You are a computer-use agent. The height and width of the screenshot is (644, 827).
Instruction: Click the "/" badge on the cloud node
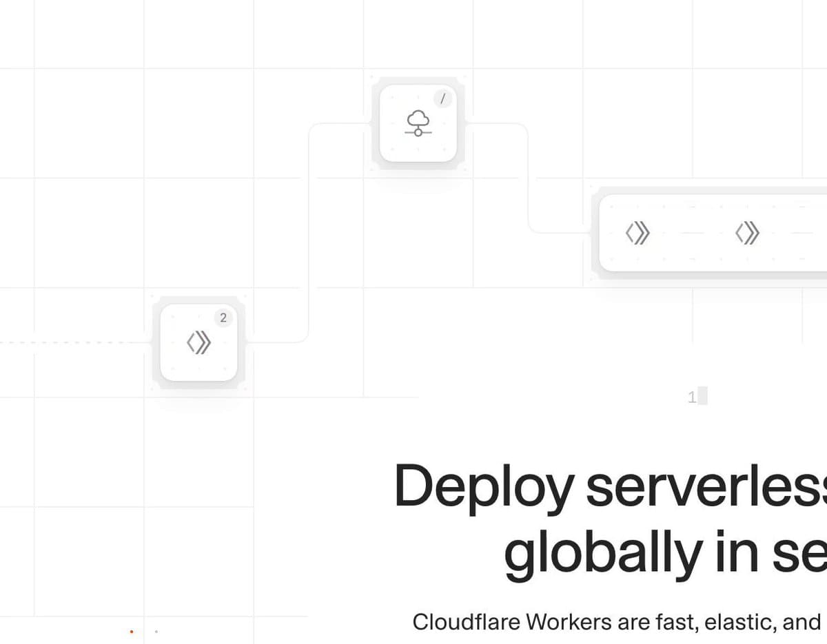pos(443,98)
